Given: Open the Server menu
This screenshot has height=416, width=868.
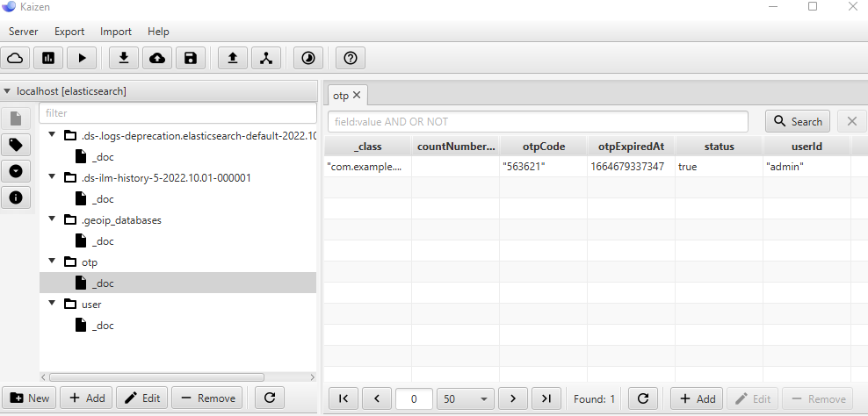Looking at the screenshot, I should (23, 32).
